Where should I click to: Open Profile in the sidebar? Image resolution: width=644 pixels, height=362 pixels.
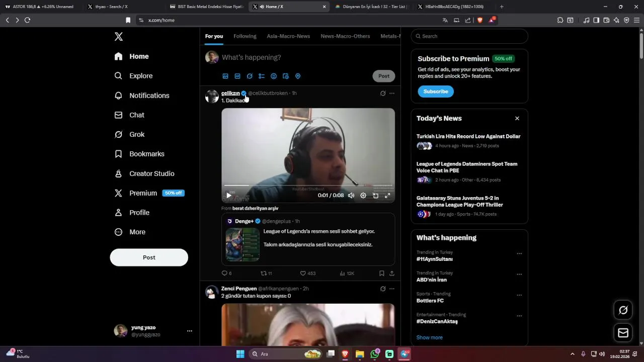point(132,213)
